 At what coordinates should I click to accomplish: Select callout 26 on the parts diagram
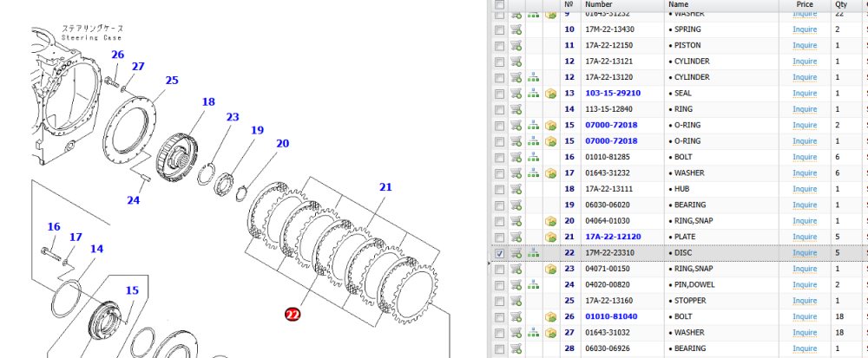tap(117, 55)
